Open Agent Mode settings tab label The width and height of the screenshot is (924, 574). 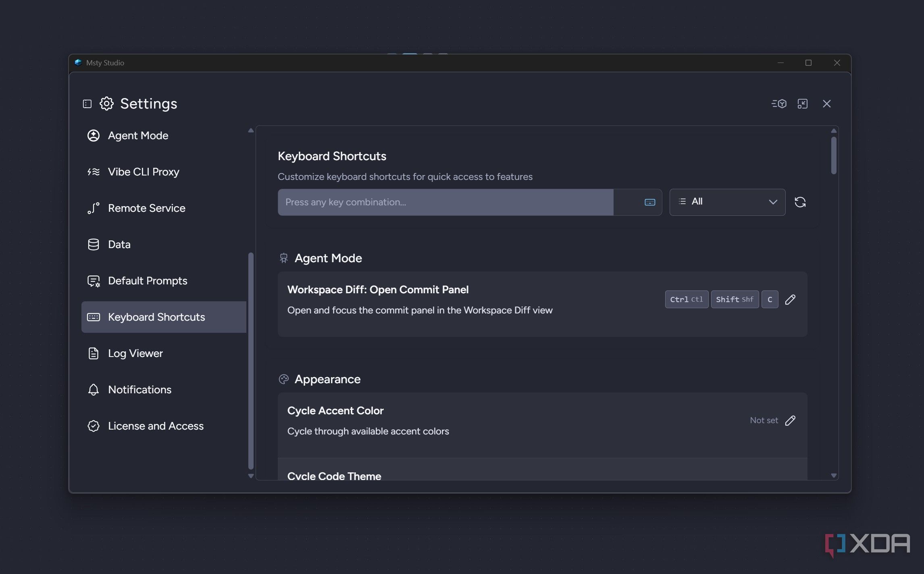click(x=138, y=136)
